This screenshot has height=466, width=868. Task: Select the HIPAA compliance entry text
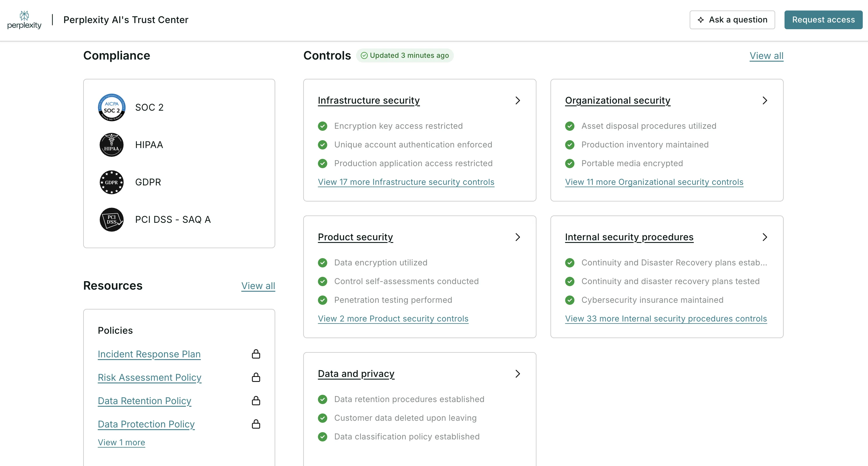pos(149,145)
